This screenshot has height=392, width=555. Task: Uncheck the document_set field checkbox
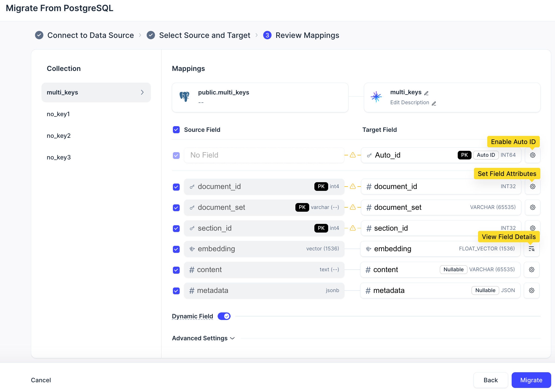click(176, 208)
